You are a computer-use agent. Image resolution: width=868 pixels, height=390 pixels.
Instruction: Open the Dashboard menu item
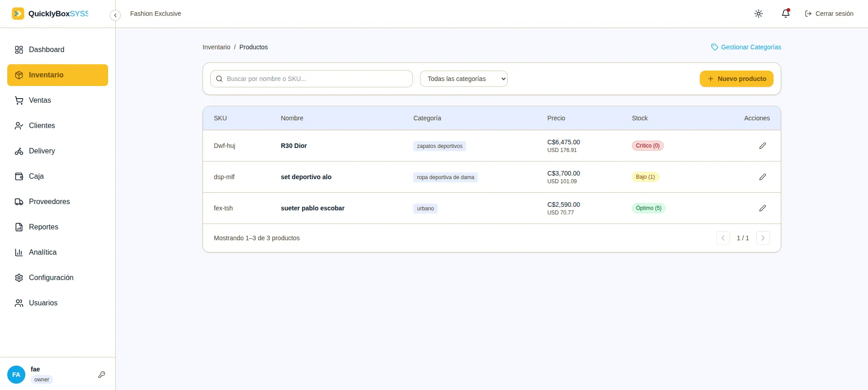click(x=57, y=50)
